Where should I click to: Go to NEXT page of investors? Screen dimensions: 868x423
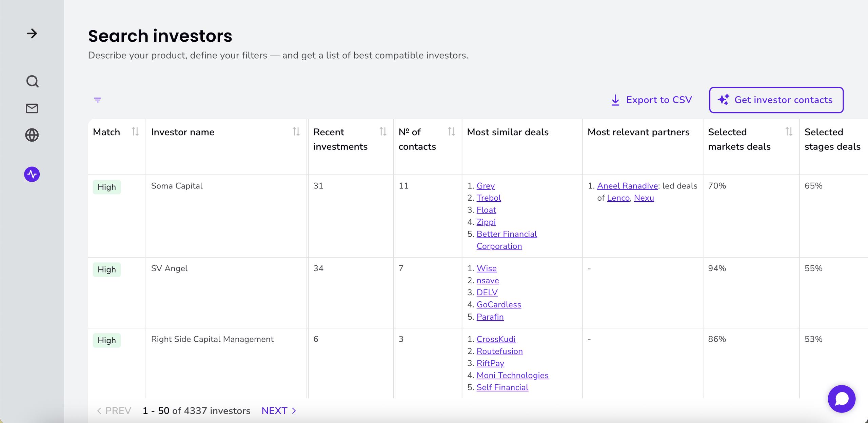[x=279, y=411]
